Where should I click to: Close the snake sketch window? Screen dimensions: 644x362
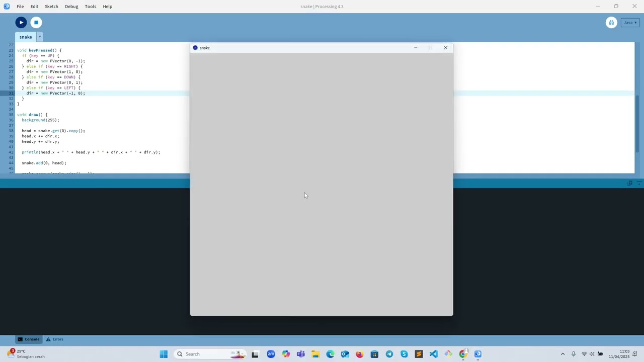445,48
